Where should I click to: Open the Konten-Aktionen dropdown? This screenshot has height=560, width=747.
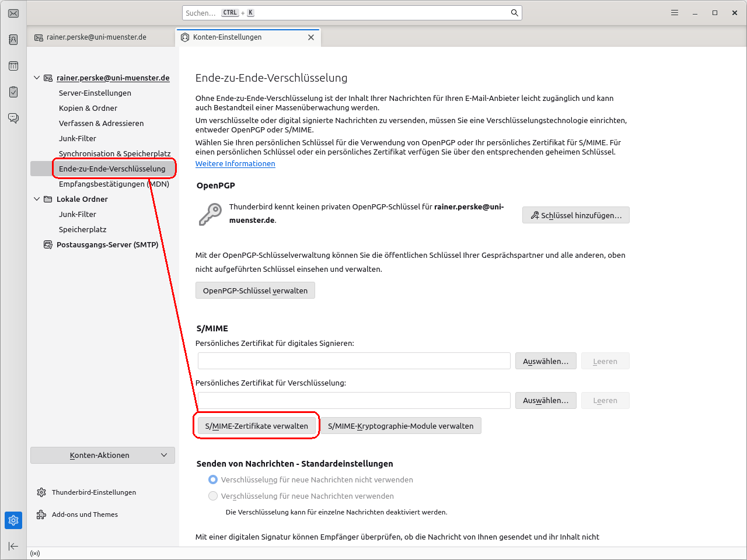click(x=103, y=455)
